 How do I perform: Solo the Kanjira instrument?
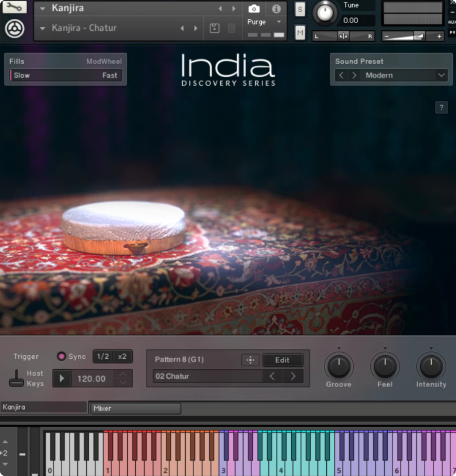pos(300,9)
